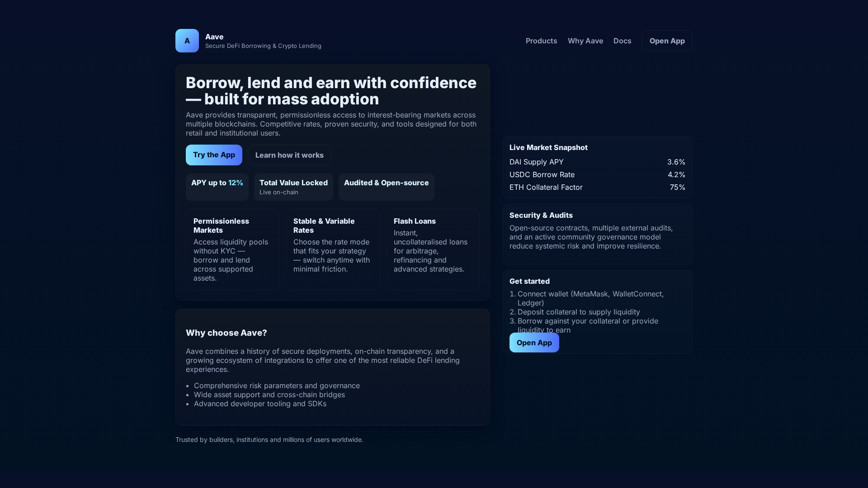Click the 4.2% USDC borrow value
This screenshot has height=488, width=868.
pyautogui.click(x=676, y=174)
